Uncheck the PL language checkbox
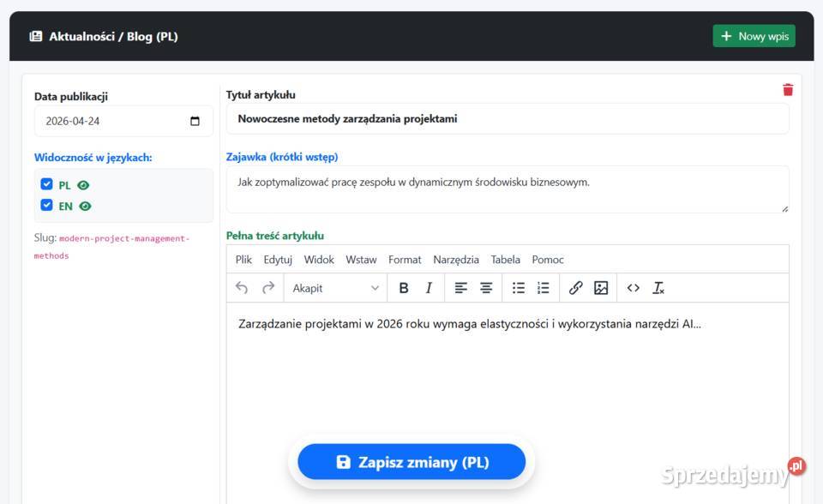 click(x=47, y=183)
